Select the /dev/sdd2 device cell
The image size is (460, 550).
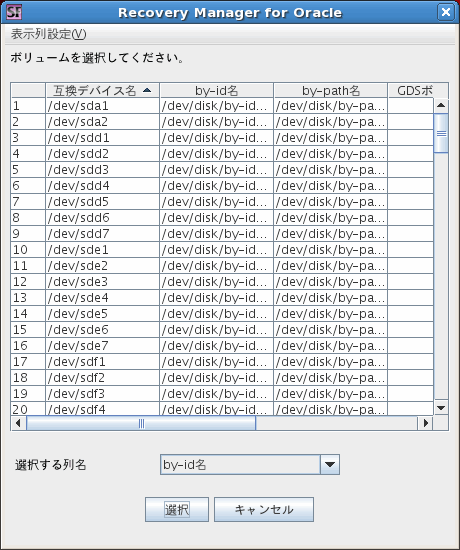(102, 154)
